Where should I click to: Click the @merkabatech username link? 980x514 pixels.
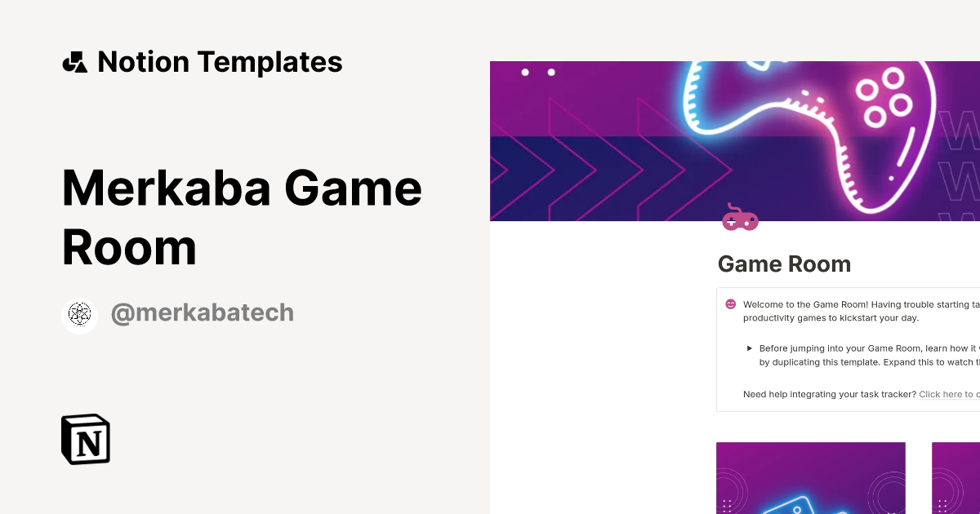(x=203, y=312)
